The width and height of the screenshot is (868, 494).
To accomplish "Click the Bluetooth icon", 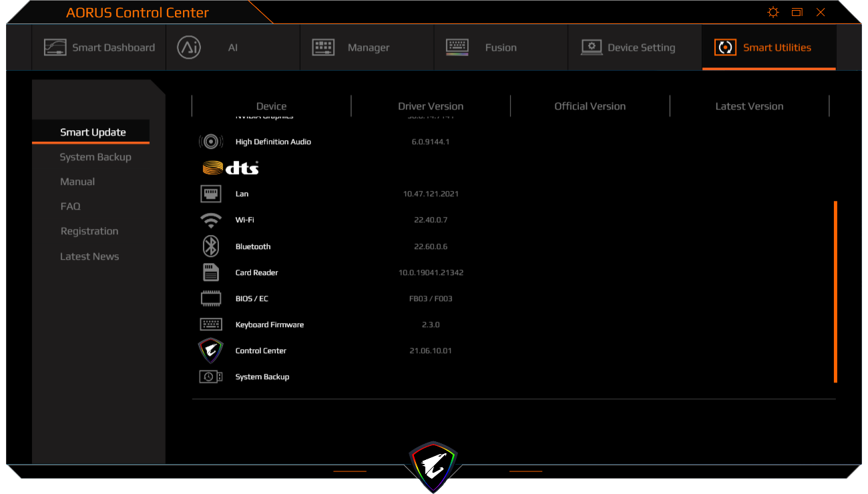I will [x=211, y=246].
